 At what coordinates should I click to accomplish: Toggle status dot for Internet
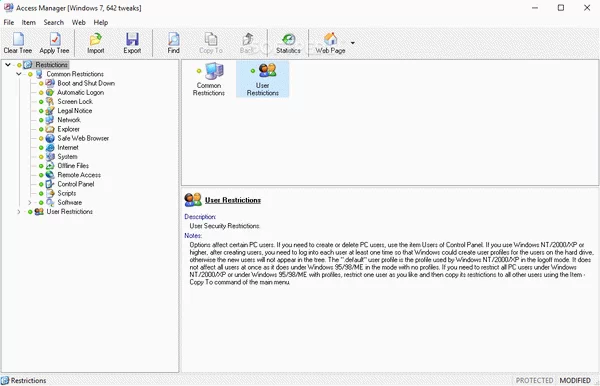41,148
